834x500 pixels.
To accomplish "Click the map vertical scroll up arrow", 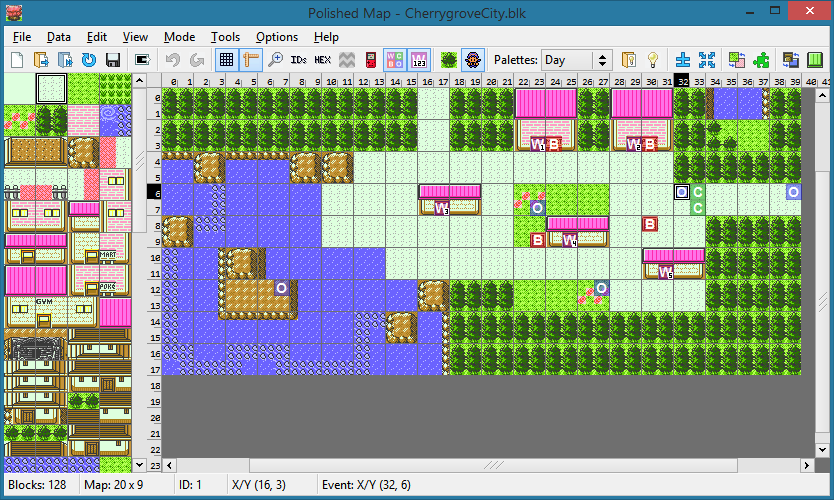I will (822, 96).
